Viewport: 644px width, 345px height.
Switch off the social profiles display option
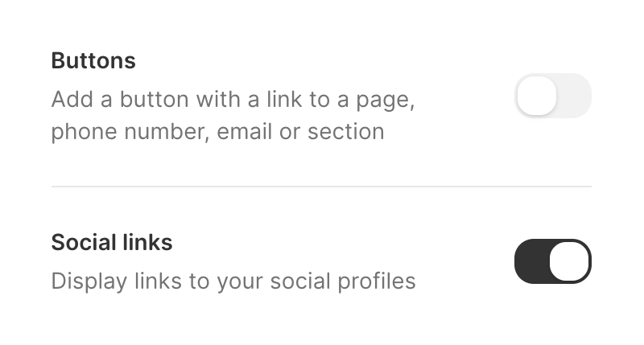pyautogui.click(x=552, y=261)
